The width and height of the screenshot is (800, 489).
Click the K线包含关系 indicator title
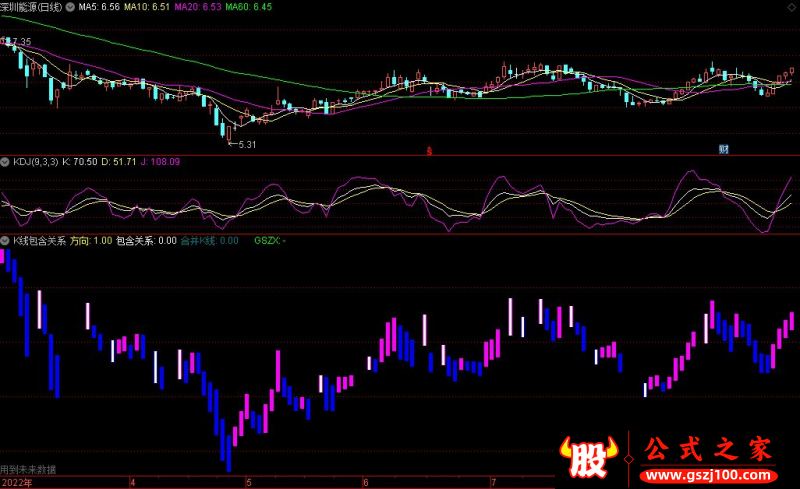coord(39,240)
